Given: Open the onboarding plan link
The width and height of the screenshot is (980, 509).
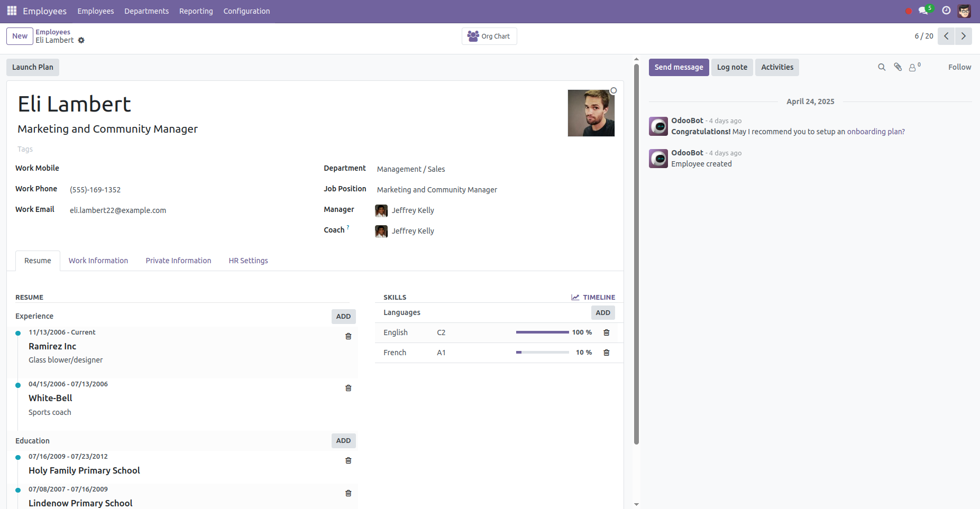Looking at the screenshot, I should [x=875, y=132].
